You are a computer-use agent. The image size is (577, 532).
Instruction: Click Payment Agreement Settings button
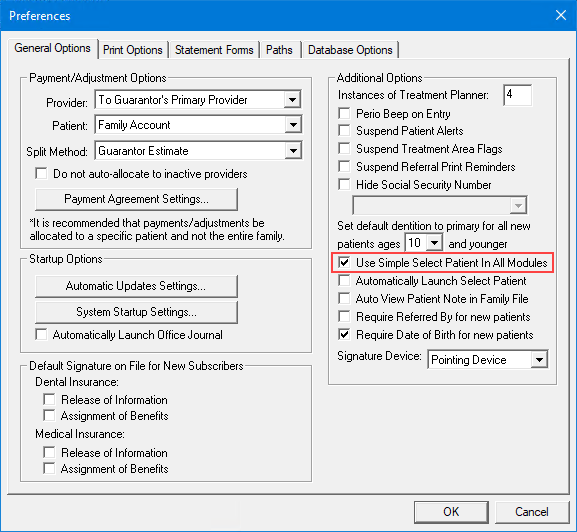[136, 199]
